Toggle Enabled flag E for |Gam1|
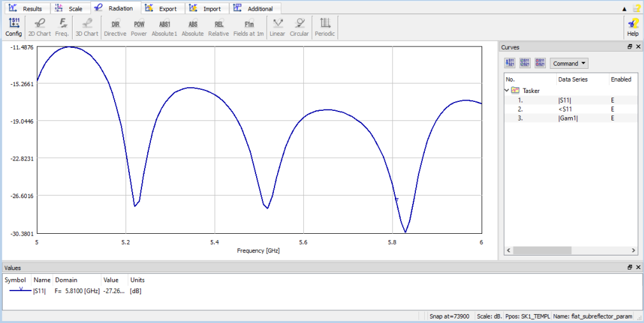Viewport: 644px width, 323px height. pyautogui.click(x=612, y=118)
